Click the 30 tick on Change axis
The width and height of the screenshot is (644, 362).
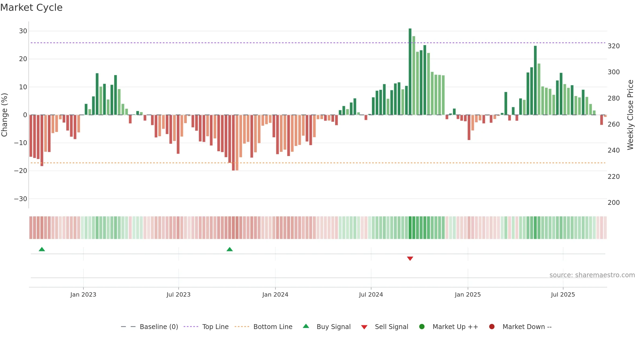coord(23,31)
